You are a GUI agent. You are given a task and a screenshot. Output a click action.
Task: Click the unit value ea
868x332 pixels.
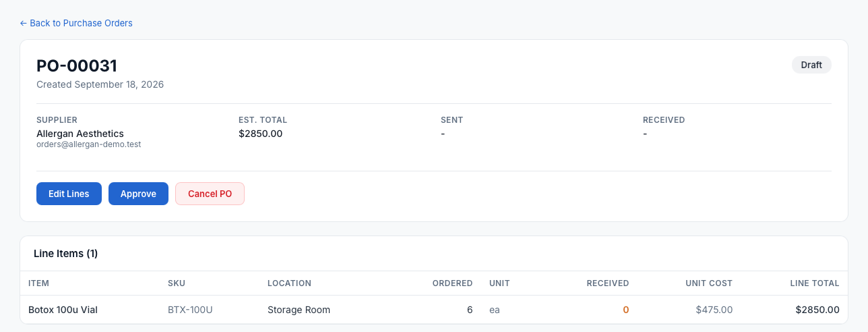[495, 310]
